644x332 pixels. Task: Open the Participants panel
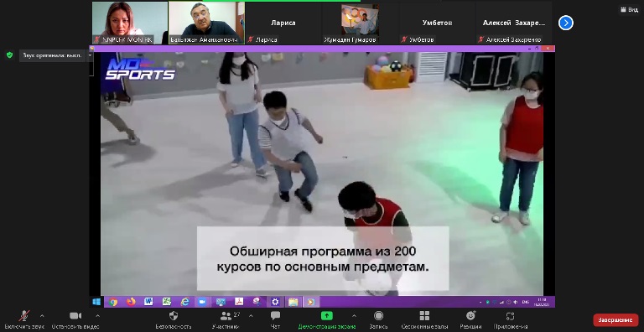click(x=226, y=316)
